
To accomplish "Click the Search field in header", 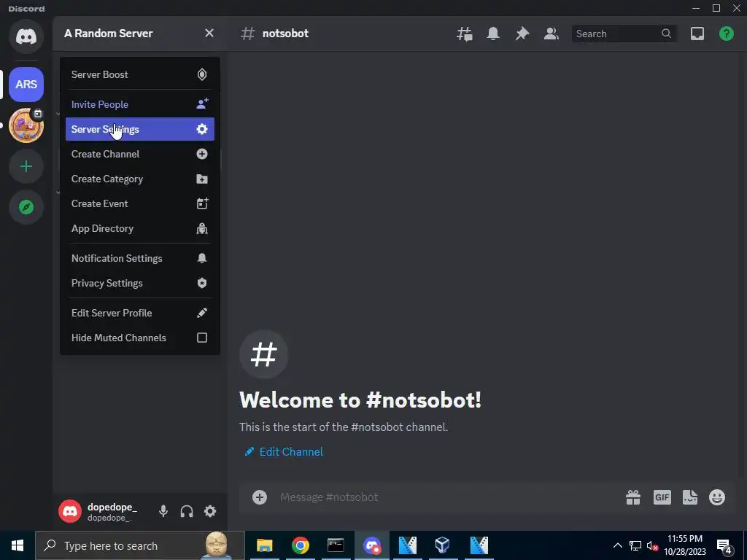I will pos(624,34).
